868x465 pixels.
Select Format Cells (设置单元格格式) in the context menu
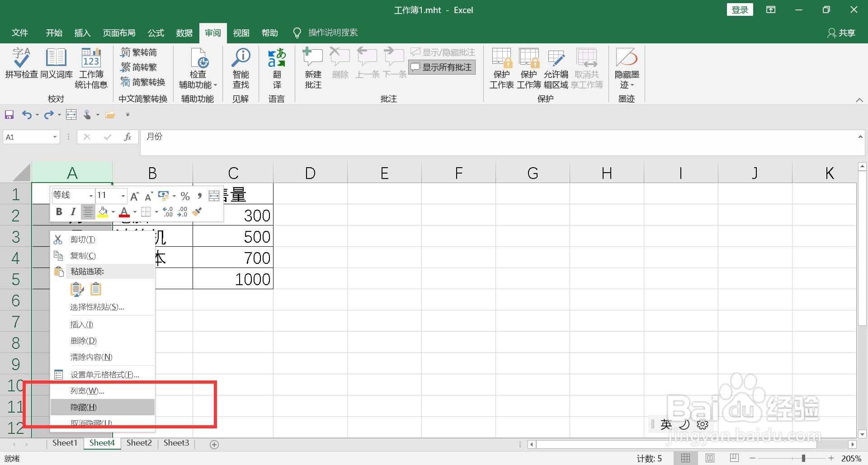click(103, 375)
